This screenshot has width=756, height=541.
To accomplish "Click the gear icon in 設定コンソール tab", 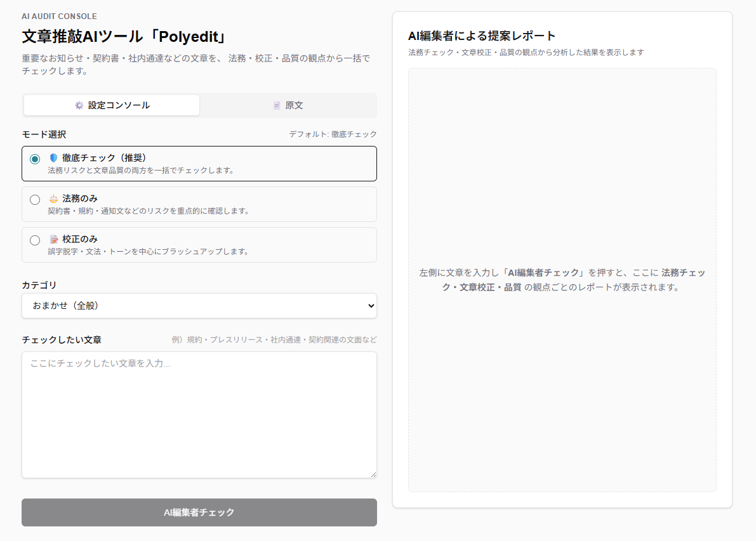I will pos(79,105).
